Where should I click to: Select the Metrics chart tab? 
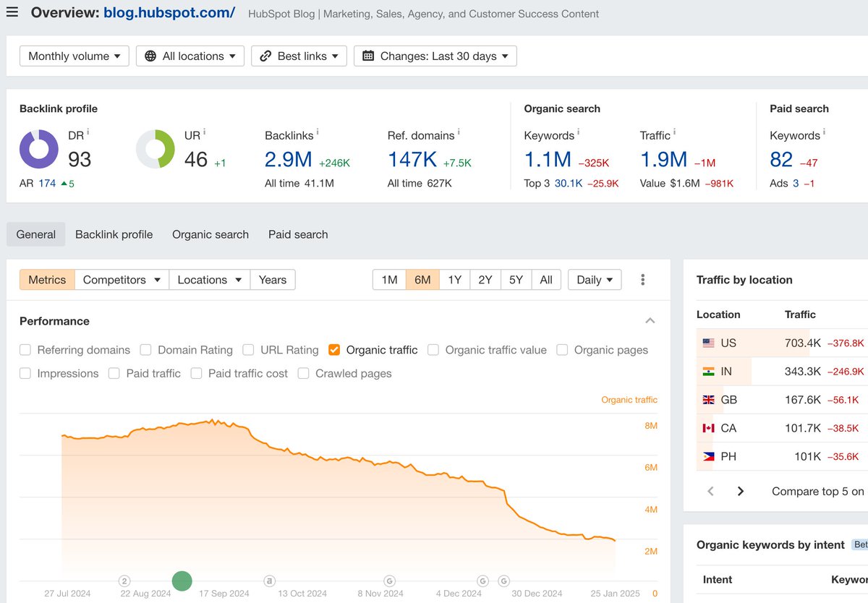tap(47, 280)
